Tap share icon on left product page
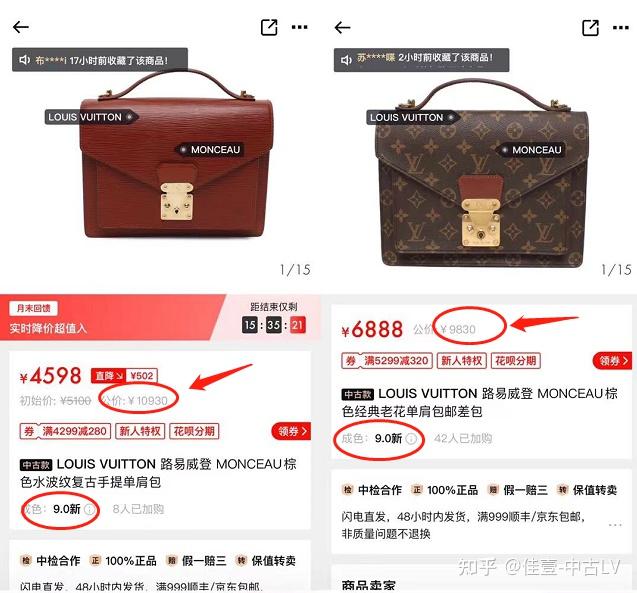 (269, 27)
